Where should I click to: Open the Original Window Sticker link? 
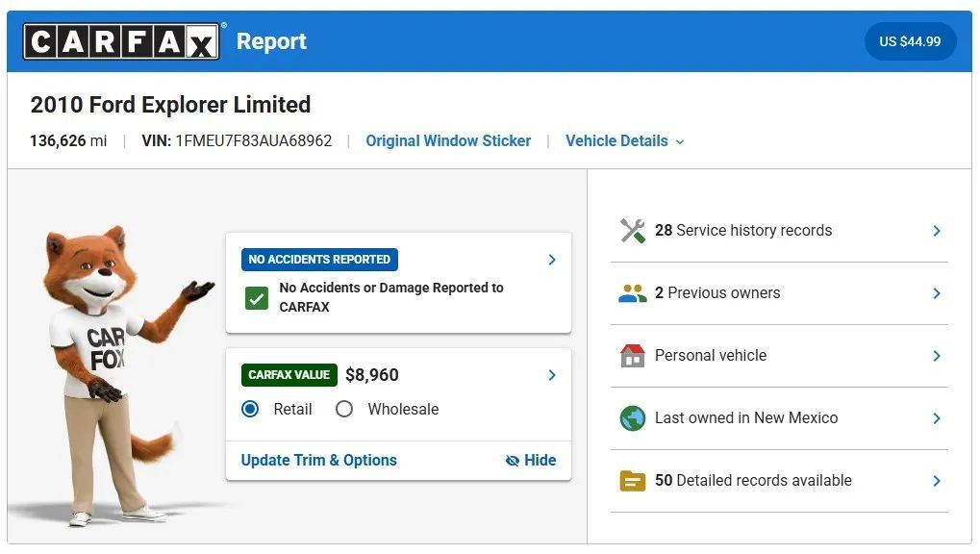click(x=448, y=140)
